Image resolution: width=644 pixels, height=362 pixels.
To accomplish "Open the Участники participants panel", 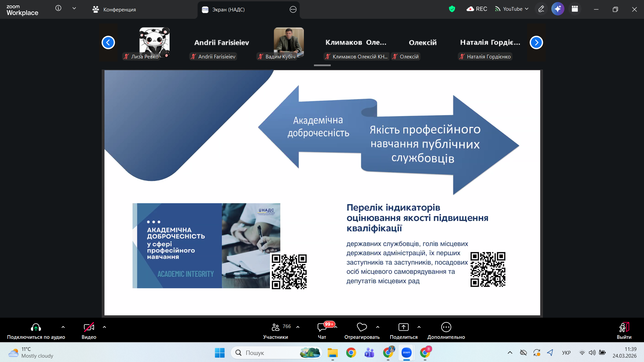I will [276, 330].
